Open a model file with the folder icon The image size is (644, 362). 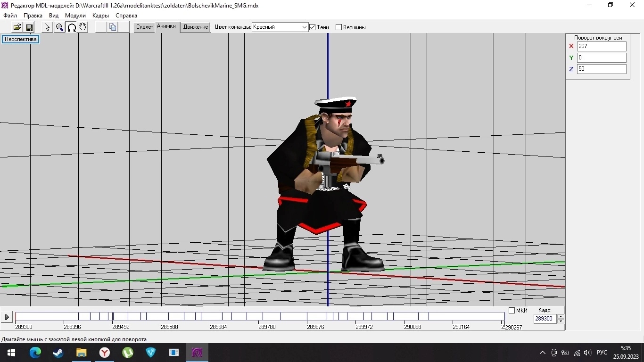click(x=17, y=27)
